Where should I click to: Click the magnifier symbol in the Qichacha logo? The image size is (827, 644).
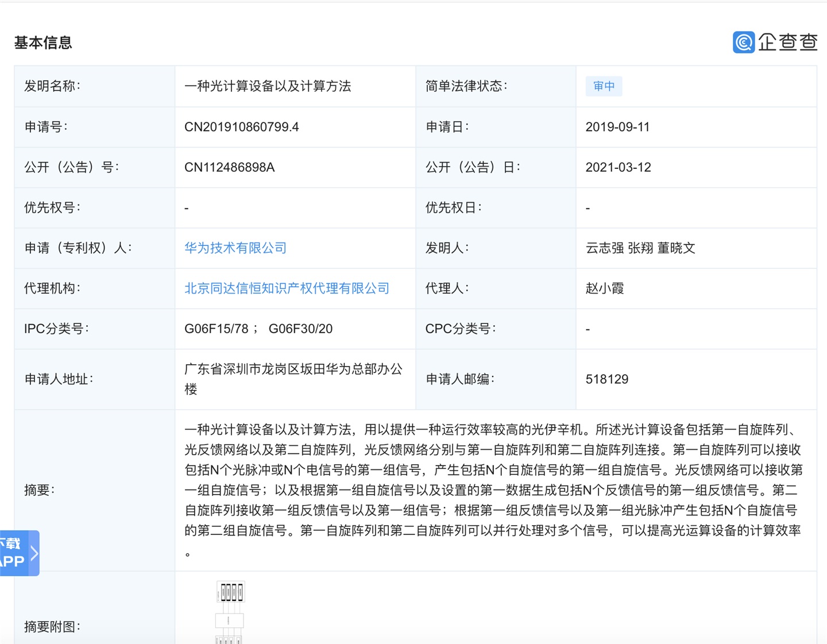click(743, 43)
